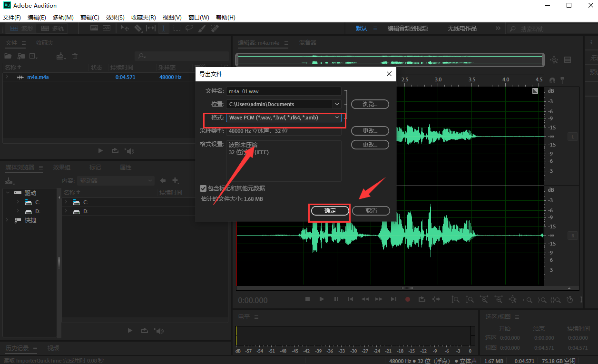Click 确定 button in export dialog
The height and width of the screenshot is (364, 598).
[330, 211]
